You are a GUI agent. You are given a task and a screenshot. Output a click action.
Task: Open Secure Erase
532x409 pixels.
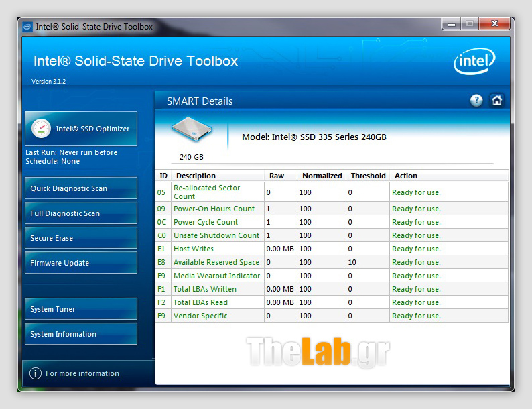[x=81, y=237]
